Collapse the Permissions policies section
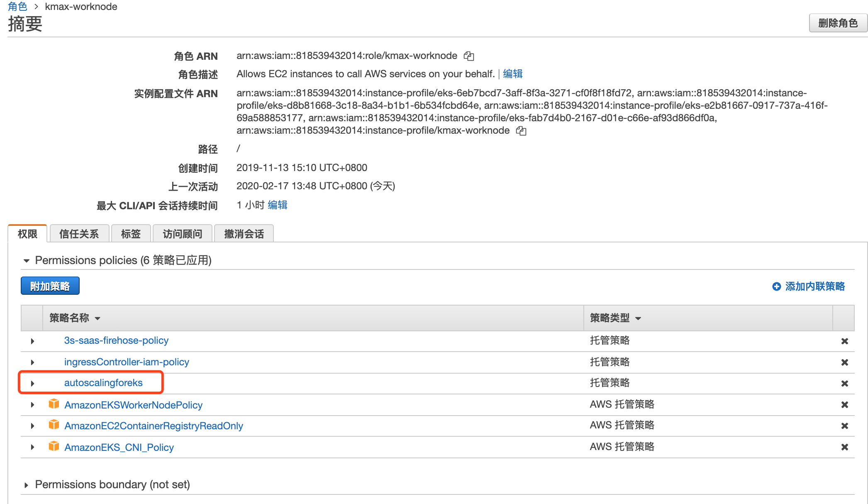The height and width of the screenshot is (504, 868). (27, 261)
